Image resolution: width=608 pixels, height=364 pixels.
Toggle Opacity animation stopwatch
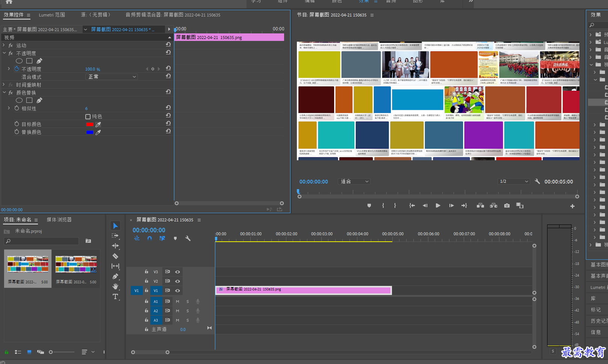[x=17, y=69]
